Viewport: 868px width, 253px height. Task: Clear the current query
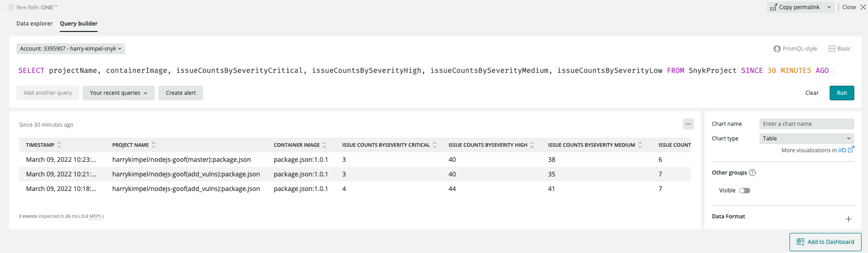[x=812, y=93]
